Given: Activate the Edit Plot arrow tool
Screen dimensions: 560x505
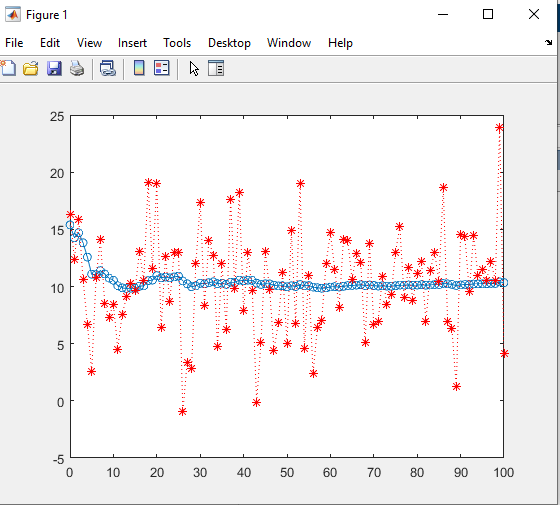Looking at the screenshot, I should point(194,68).
